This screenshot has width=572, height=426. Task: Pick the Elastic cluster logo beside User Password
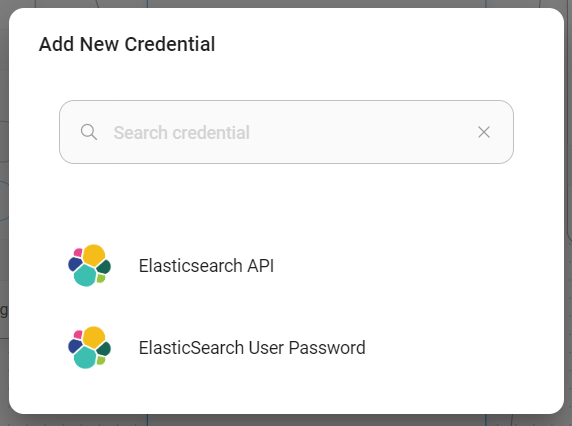coord(89,348)
